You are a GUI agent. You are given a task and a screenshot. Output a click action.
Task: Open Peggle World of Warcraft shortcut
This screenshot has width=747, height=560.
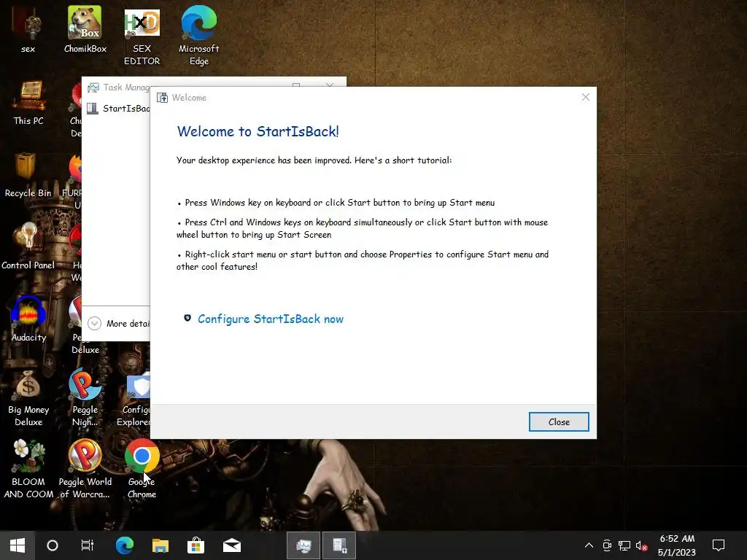coord(85,469)
